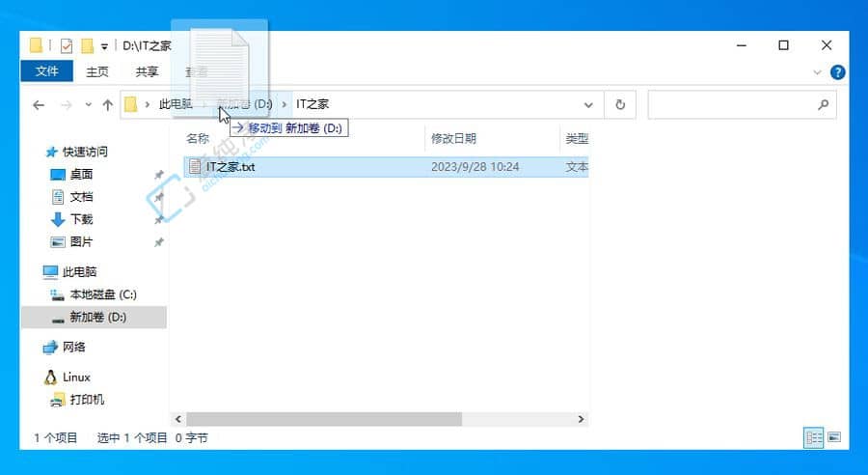Viewport: 868px width, 475px height.
Task: Open the 文件 menu
Action: (46, 71)
